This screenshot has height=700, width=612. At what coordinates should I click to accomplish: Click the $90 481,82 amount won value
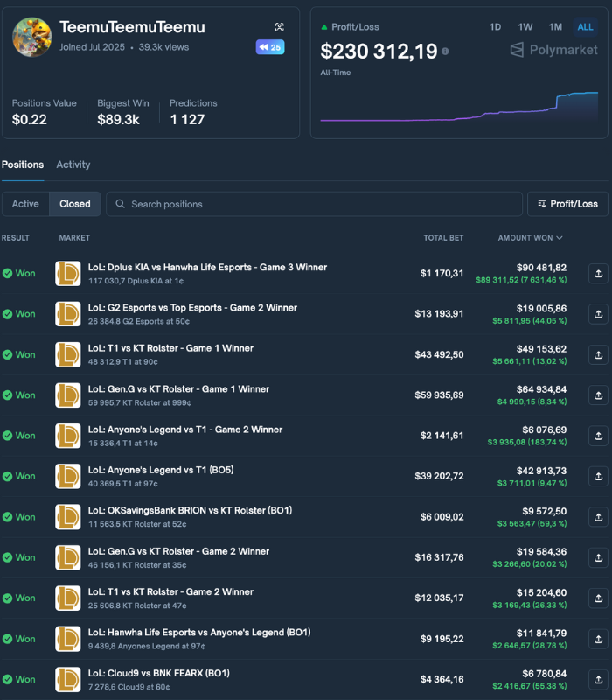click(541, 268)
